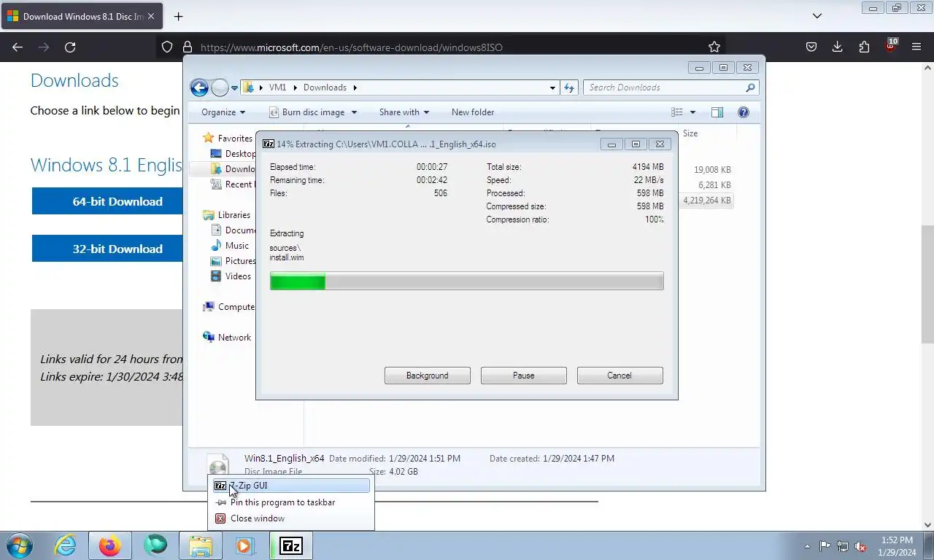
Task: Click the 6,281 KB size cell
Action: pyautogui.click(x=714, y=185)
